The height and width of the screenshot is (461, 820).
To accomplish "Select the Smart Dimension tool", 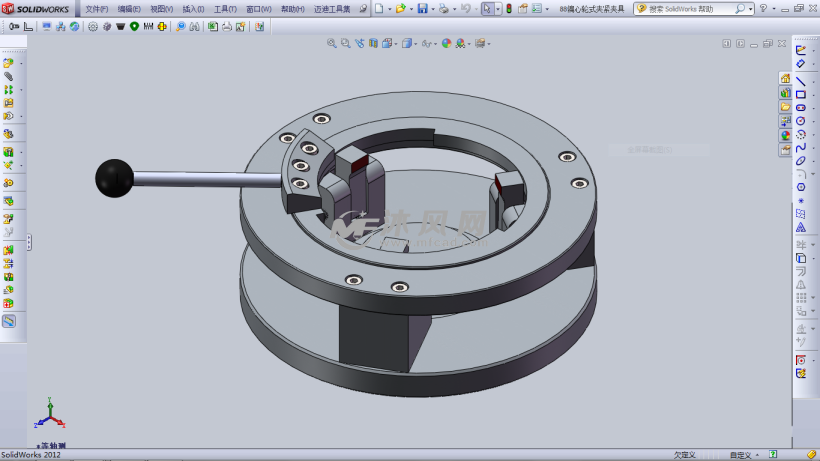I will (801, 64).
